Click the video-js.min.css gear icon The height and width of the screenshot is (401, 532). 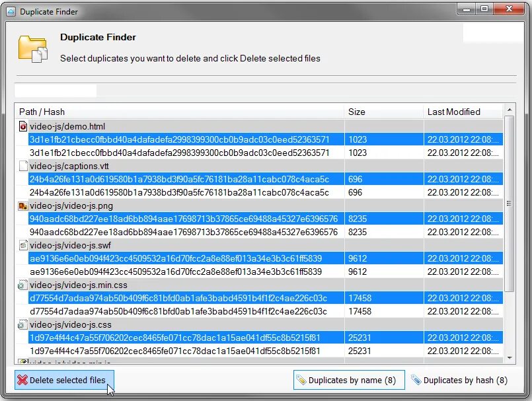22,285
